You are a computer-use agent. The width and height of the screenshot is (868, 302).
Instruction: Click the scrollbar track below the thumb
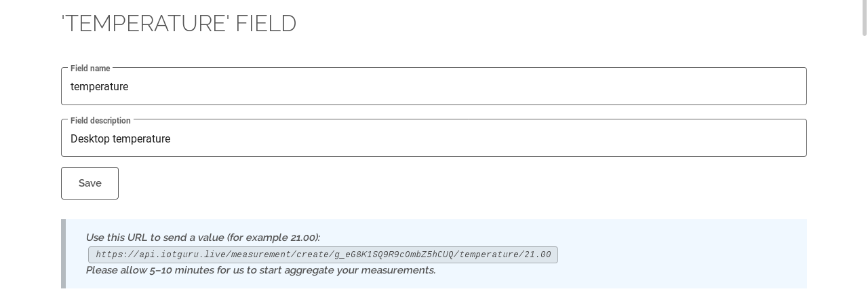865,170
